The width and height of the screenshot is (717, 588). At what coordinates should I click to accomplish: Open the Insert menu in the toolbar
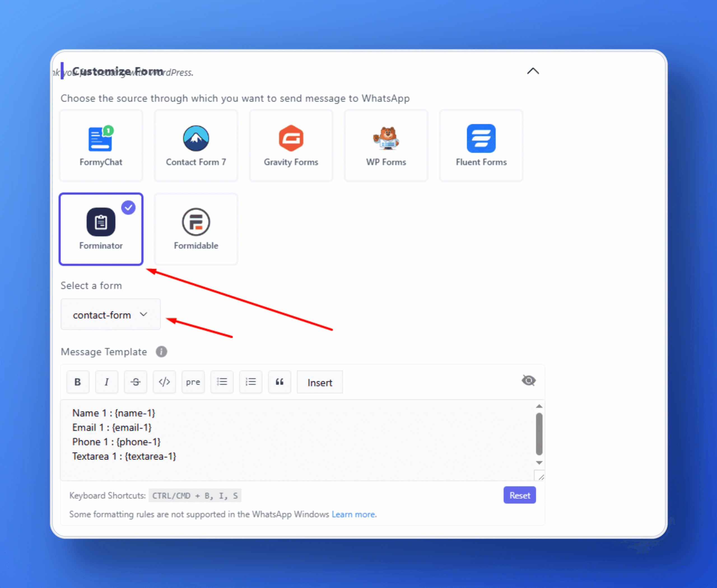coord(320,382)
